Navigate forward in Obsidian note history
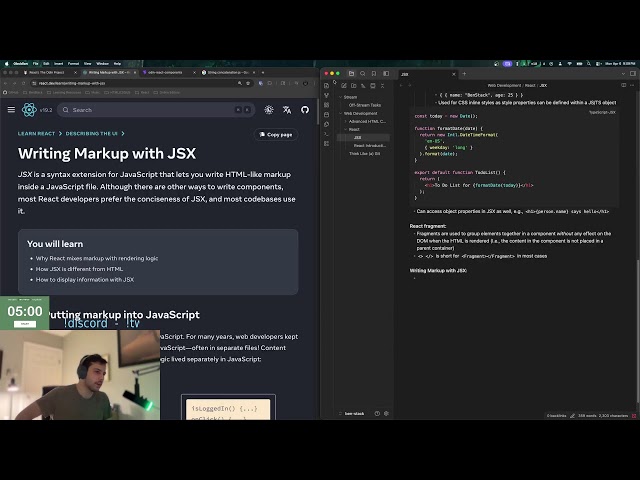 [x=410, y=85]
